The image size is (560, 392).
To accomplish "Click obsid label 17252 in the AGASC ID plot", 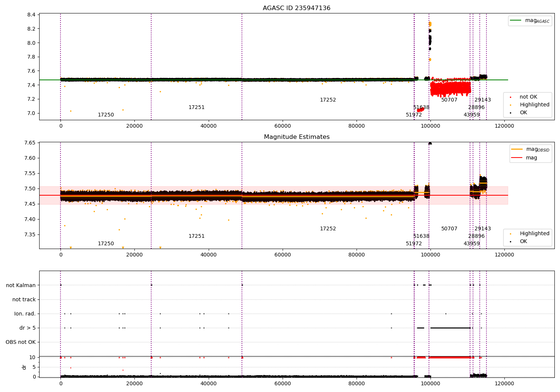I will [x=328, y=100].
